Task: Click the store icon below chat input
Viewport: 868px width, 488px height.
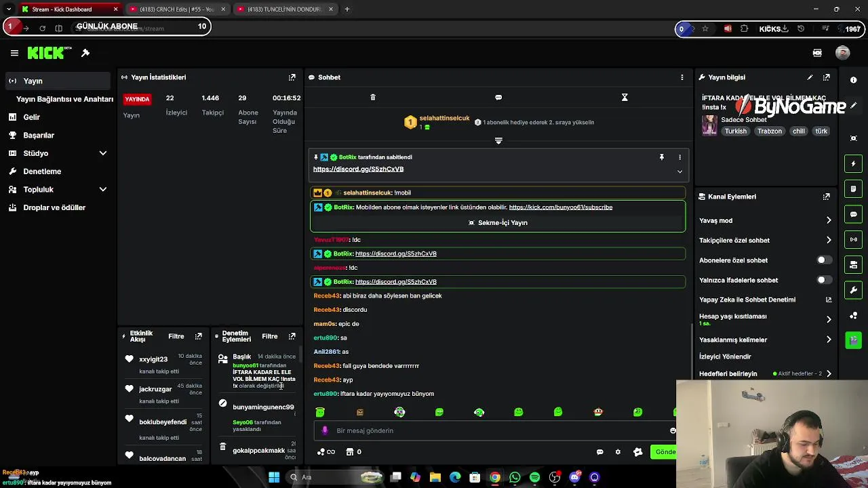Action: click(350, 452)
